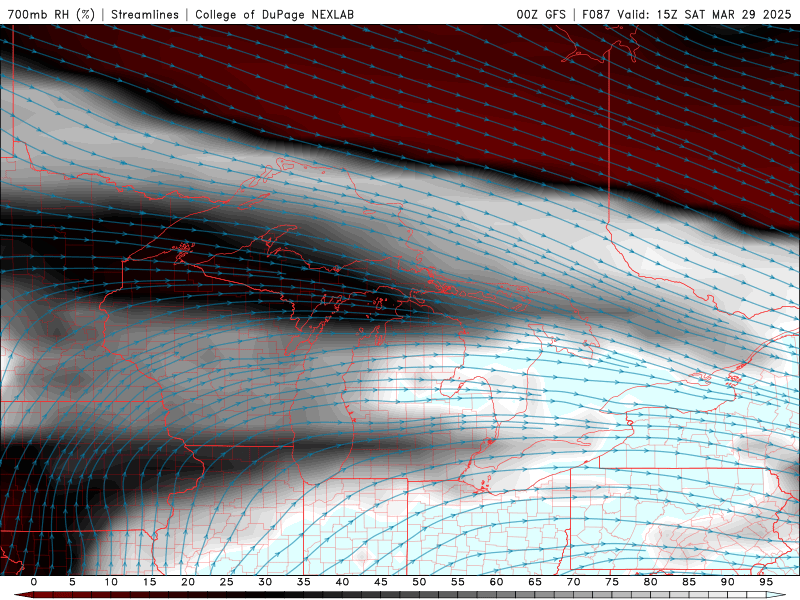Click the dark red left arrow end of colorbar
This screenshot has height=600, width=800.
(23, 595)
